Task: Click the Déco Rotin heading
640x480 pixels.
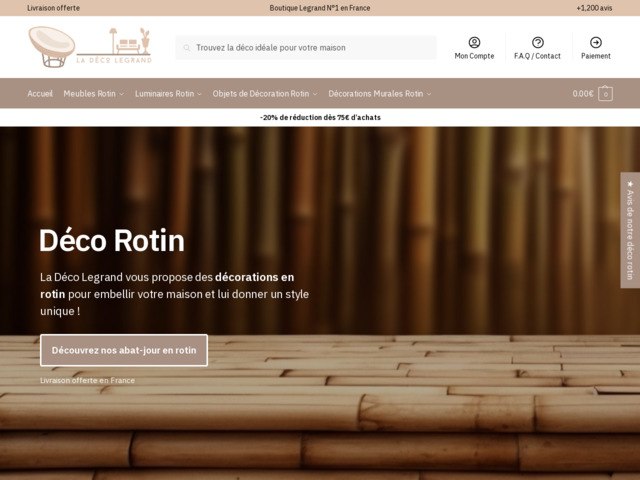Action: tap(111, 241)
